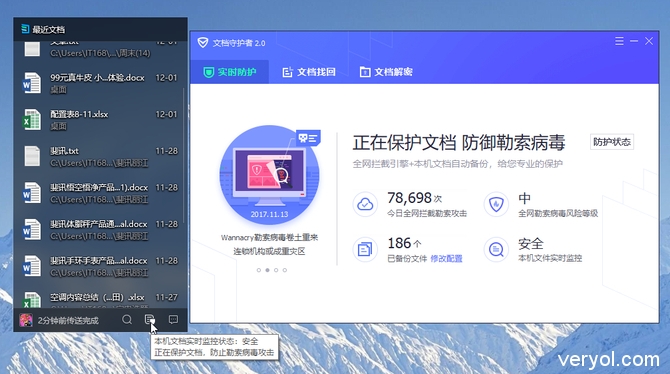Open 斐讯悟空悟净产品...1).docx file
This screenshot has height=374, width=670.
click(100, 193)
